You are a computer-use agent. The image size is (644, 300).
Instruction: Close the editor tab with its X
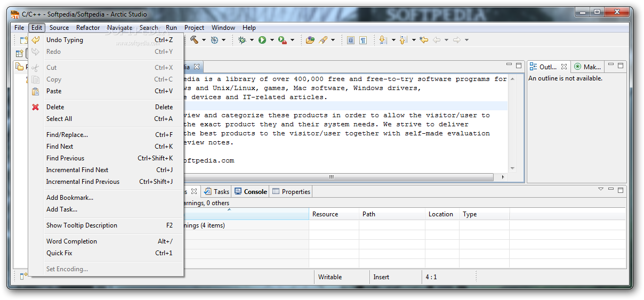coord(196,67)
